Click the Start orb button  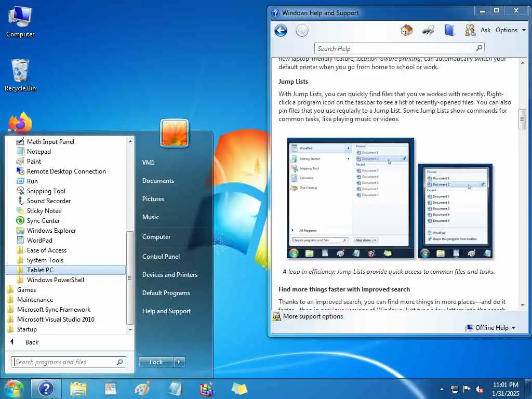point(14,389)
